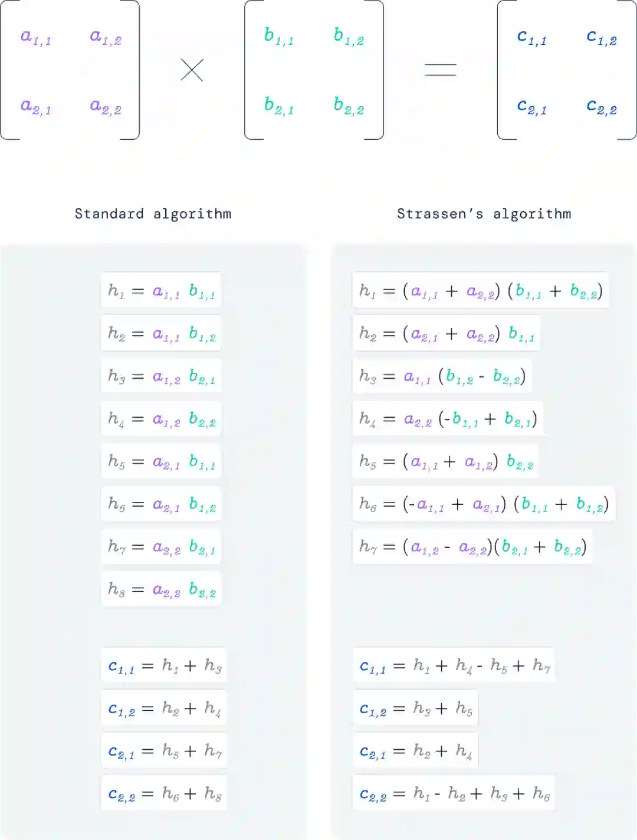Click the multiplication sign between the matrices

[192, 70]
